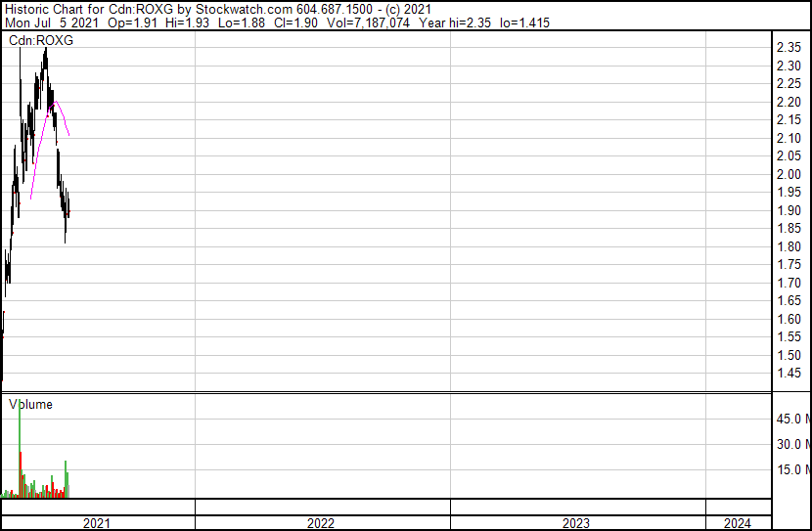The width and height of the screenshot is (812, 531).
Task: Click the 2.15 price axis value
Action: [x=789, y=119]
